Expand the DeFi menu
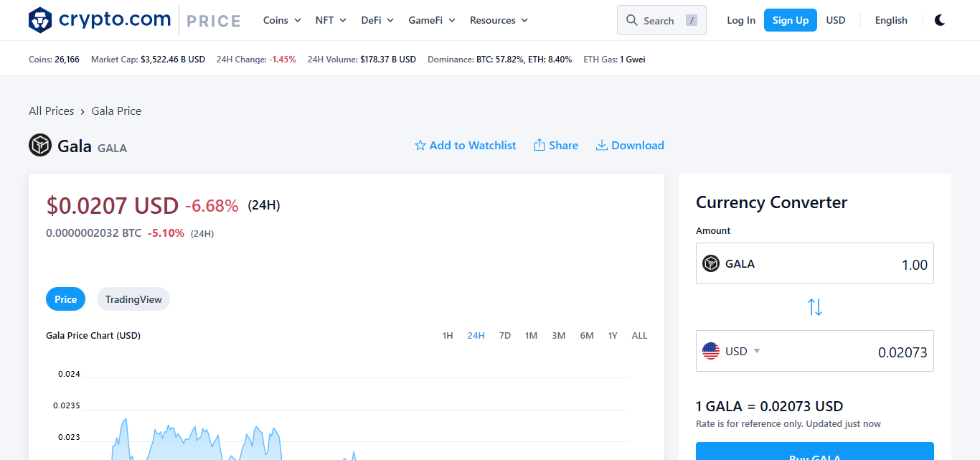980x460 pixels. click(x=377, y=20)
